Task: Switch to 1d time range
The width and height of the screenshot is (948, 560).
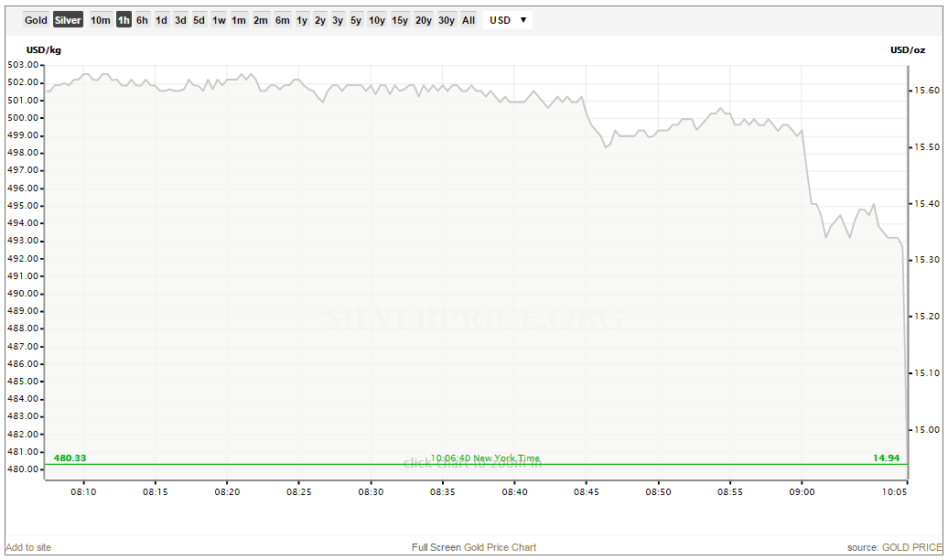Action: [161, 20]
